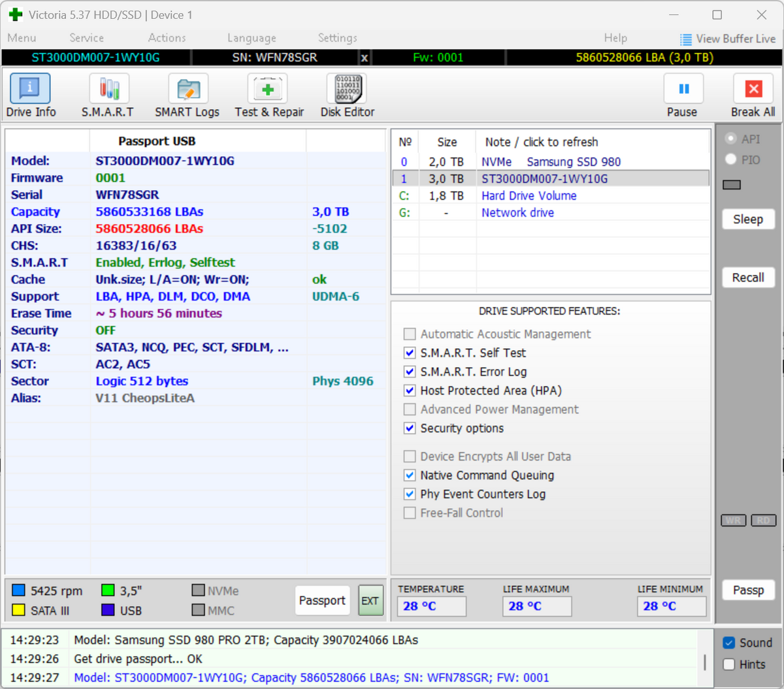The width and height of the screenshot is (784, 689).
Task: Click the Pause button icon
Action: point(684,89)
